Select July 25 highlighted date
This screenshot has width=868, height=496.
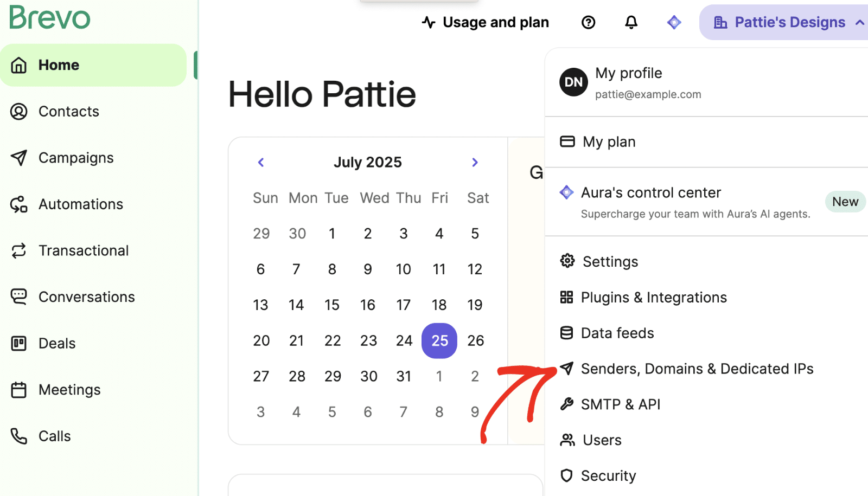coord(439,340)
